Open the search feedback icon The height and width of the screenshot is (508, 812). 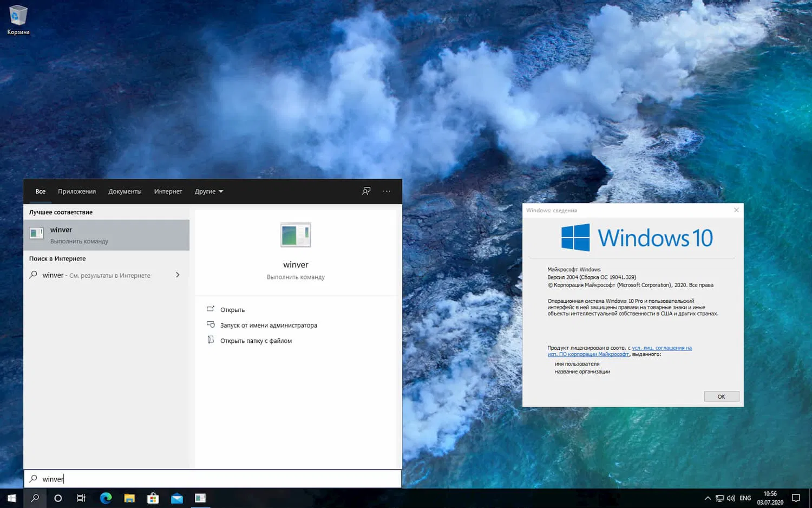tap(366, 191)
